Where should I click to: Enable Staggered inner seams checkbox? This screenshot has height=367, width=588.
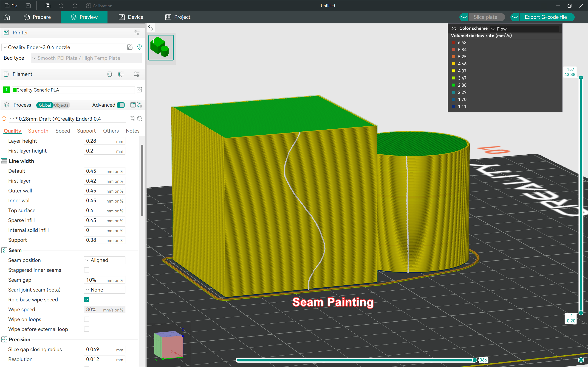(86, 270)
